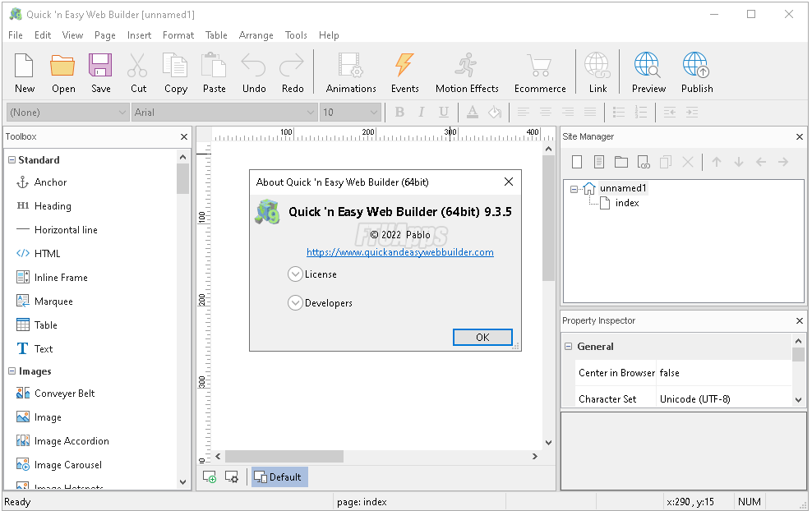
Task: Click the add breakpoint icon
Action: click(x=210, y=476)
